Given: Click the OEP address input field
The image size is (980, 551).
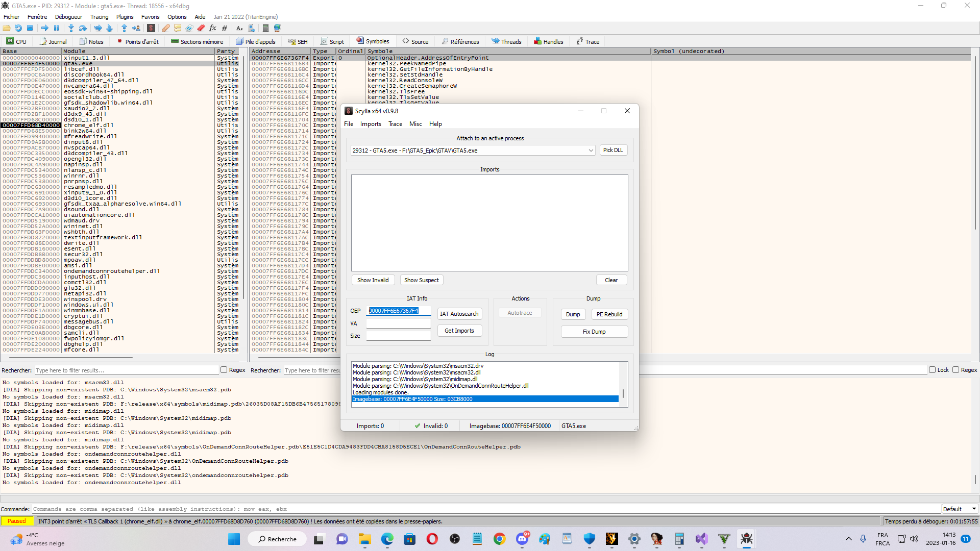Looking at the screenshot, I should tap(399, 311).
